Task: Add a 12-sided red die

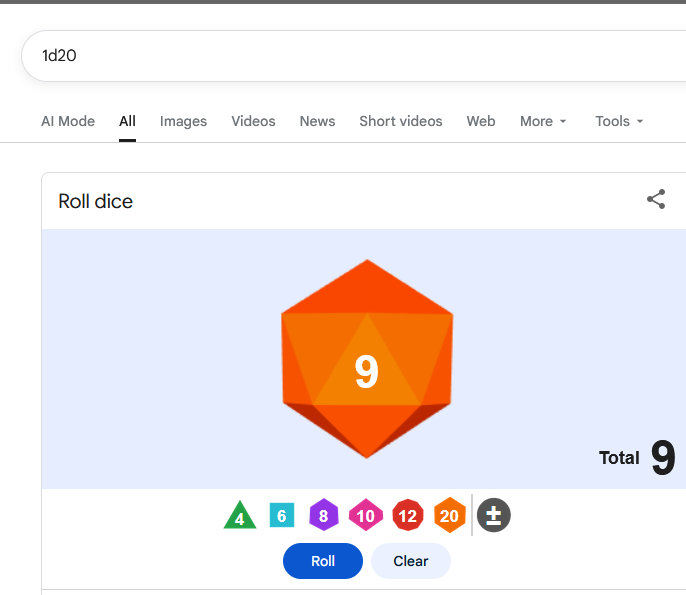Action: tap(408, 515)
